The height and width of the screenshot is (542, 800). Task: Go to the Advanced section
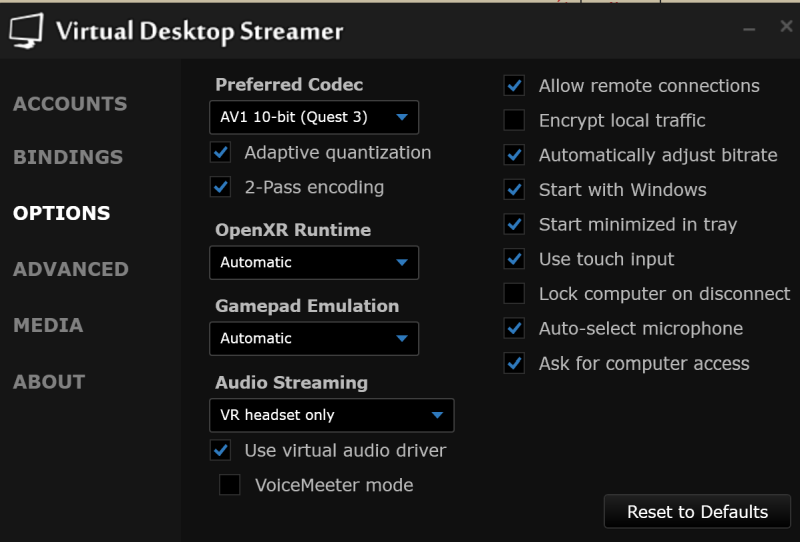(x=71, y=269)
